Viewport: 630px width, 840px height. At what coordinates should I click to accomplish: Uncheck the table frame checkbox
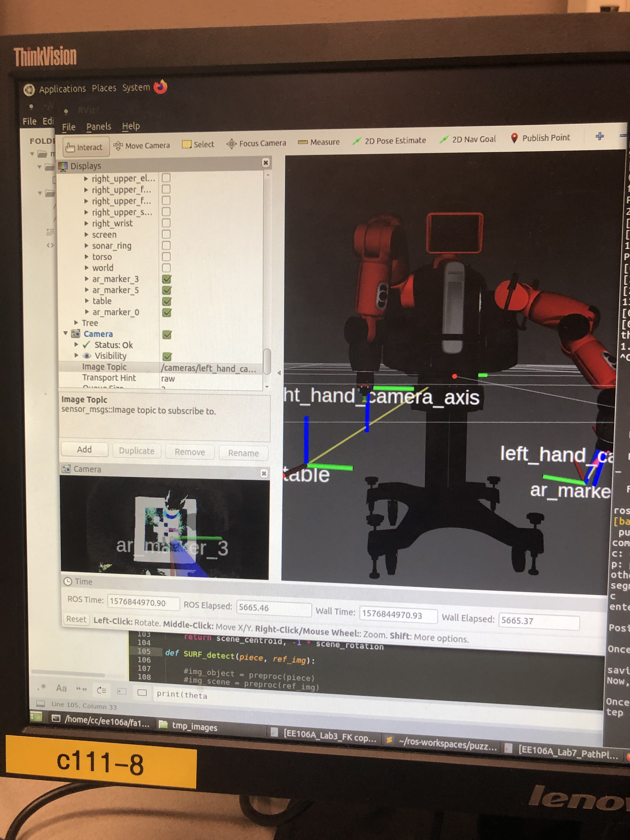click(167, 301)
